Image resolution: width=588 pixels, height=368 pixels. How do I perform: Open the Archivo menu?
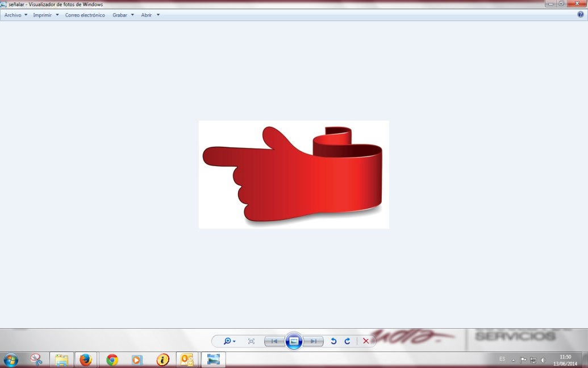(15, 15)
